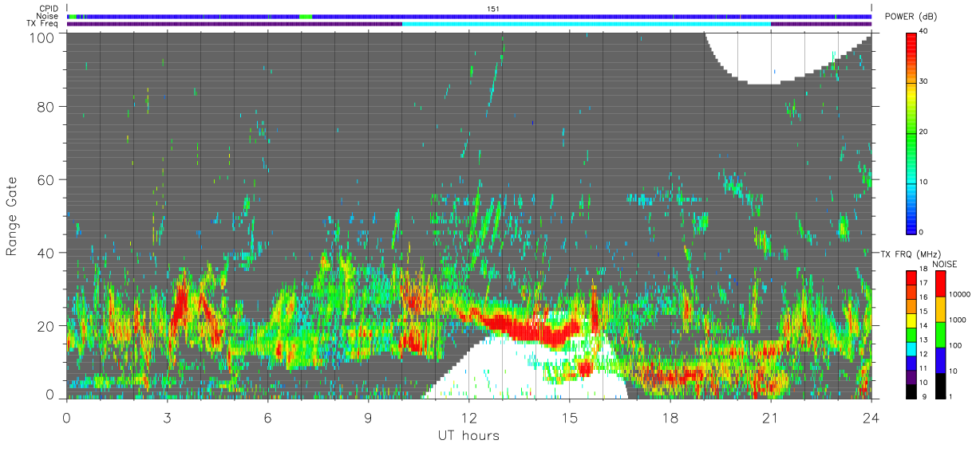Click TX FRQ legend label 9
Viewport: 980px width, 452px height.
926,395
